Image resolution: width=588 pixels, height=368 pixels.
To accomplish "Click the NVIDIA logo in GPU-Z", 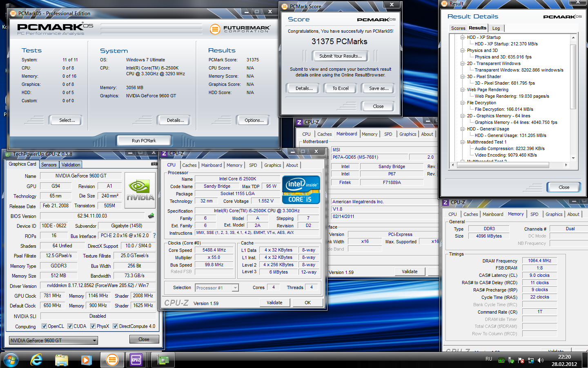I will point(140,191).
